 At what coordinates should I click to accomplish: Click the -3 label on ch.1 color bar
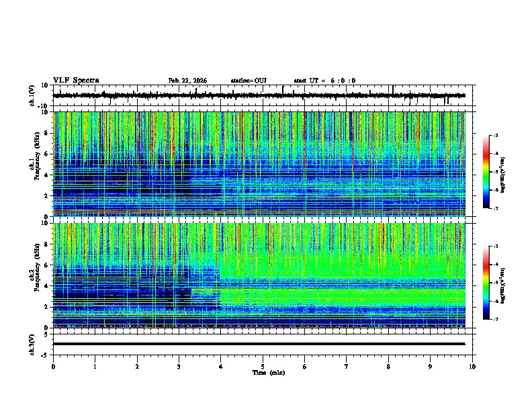(x=495, y=135)
